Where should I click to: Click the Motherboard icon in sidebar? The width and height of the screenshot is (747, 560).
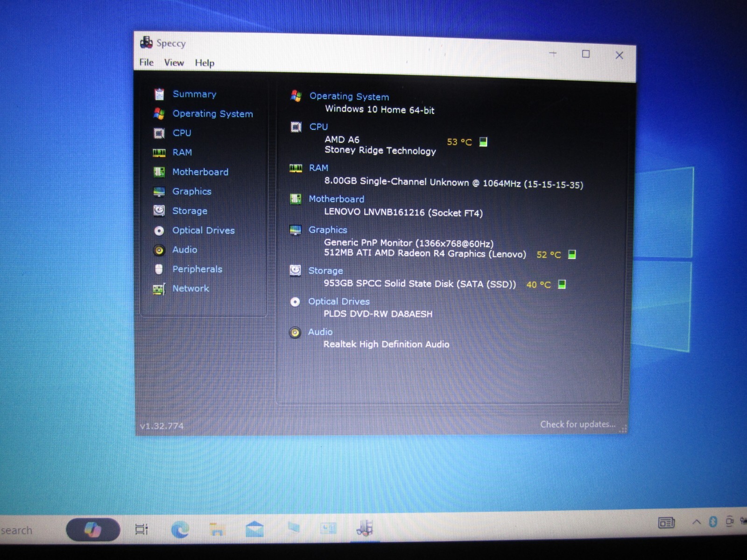tap(159, 172)
